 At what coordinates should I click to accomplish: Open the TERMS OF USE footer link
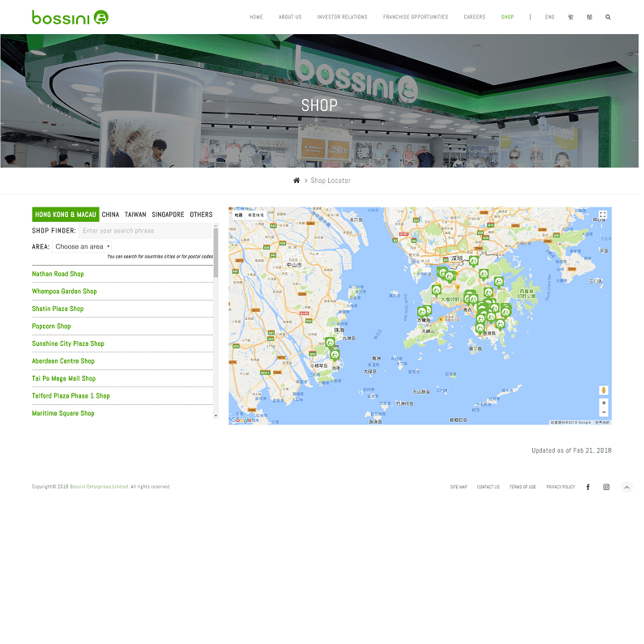coord(522,487)
